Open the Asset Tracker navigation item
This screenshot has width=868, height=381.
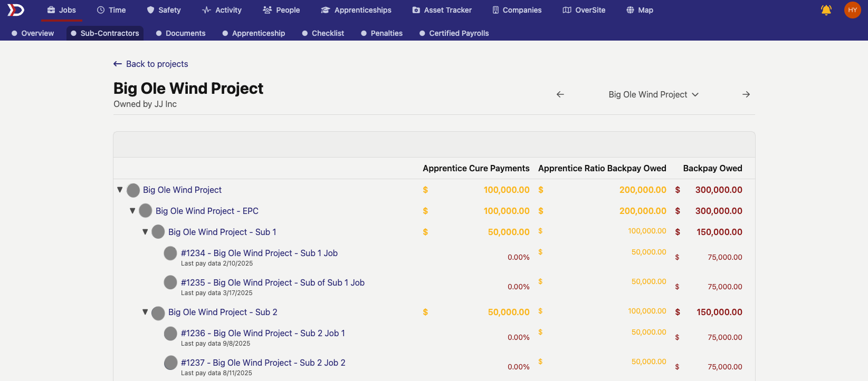[x=442, y=10]
